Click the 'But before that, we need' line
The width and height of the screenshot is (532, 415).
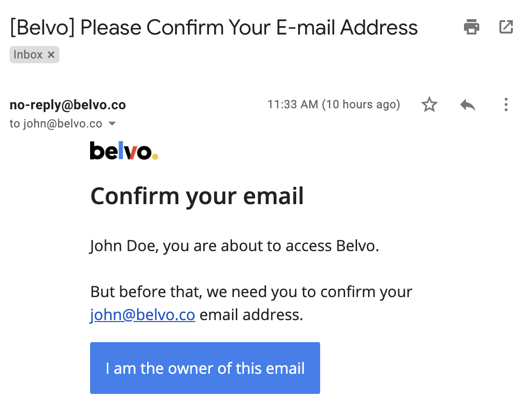click(251, 292)
